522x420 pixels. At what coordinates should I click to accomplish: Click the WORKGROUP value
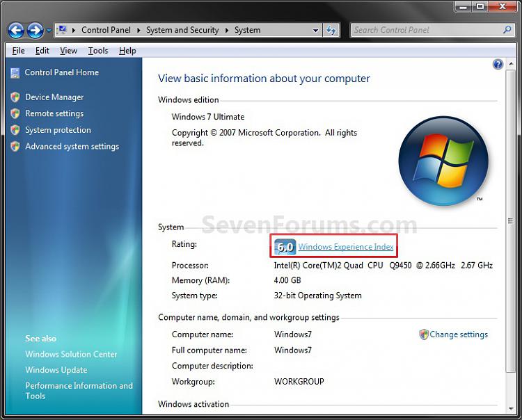[x=299, y=382]
